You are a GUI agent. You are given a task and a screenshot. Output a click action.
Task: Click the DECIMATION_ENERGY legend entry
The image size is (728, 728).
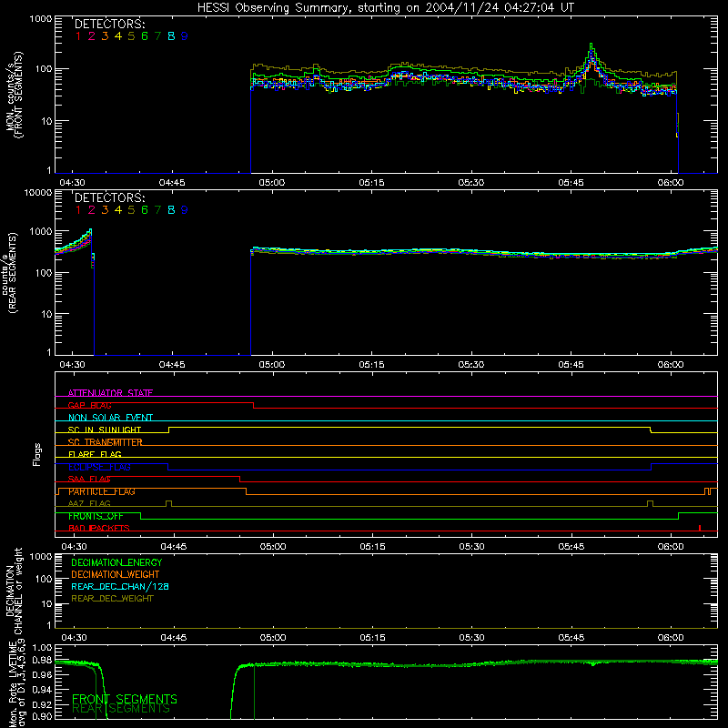[116, 562]
